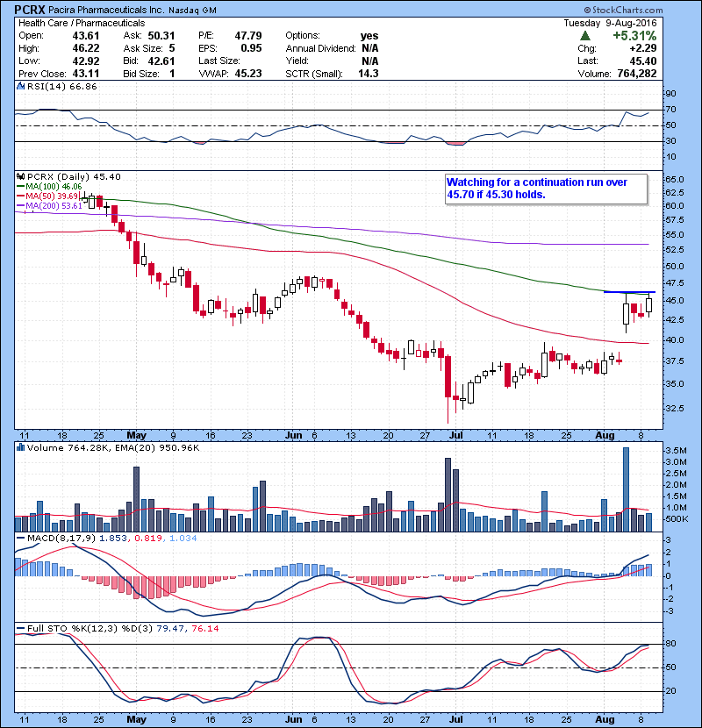Click the RSI value 66.86
This screenshot has width=702, height=728.
[x=82, y=86]
